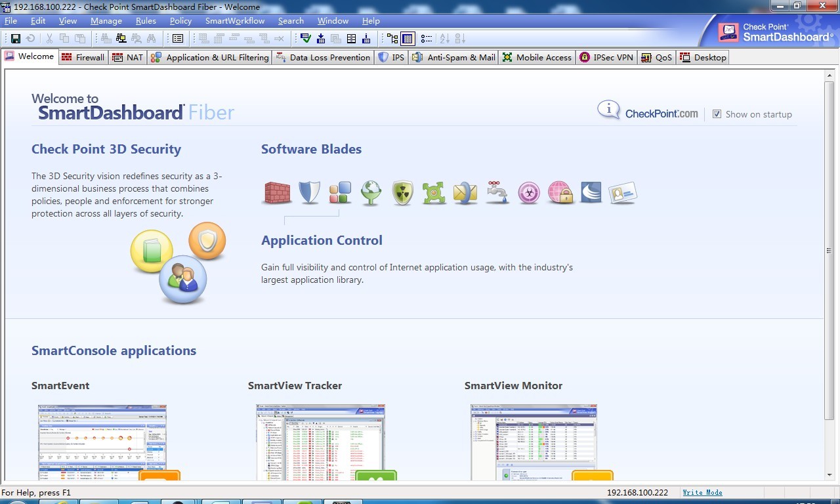Select the Identity Awareness ID card icon

point(622,193)
